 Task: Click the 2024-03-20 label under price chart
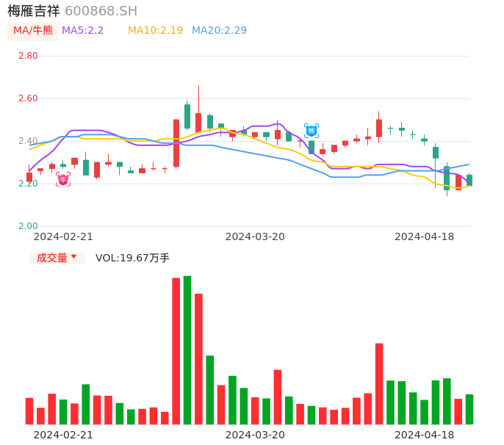255,236
